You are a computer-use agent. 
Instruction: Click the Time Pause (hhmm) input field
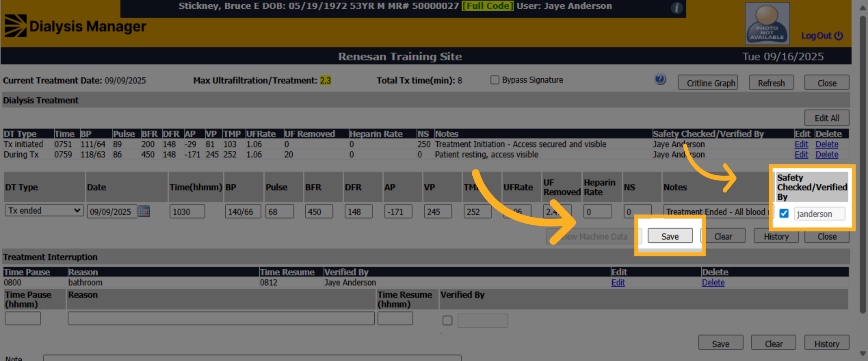[x=23, y=318]
